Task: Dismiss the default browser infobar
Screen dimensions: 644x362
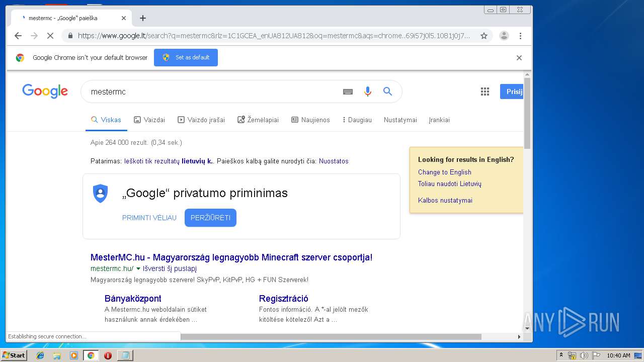Action: [519, 58]
